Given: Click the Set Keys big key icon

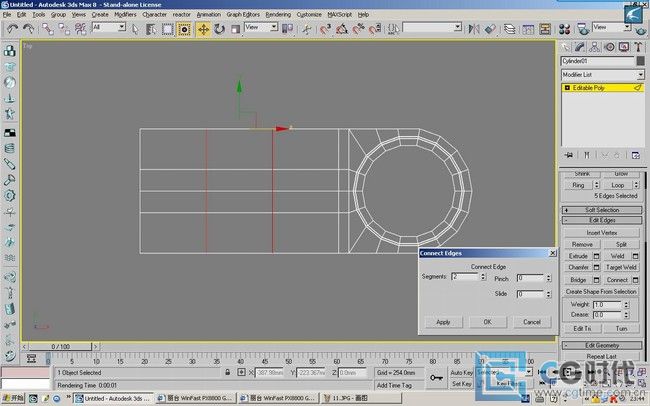Looking at the screenshot, I should tap(436, 378).
